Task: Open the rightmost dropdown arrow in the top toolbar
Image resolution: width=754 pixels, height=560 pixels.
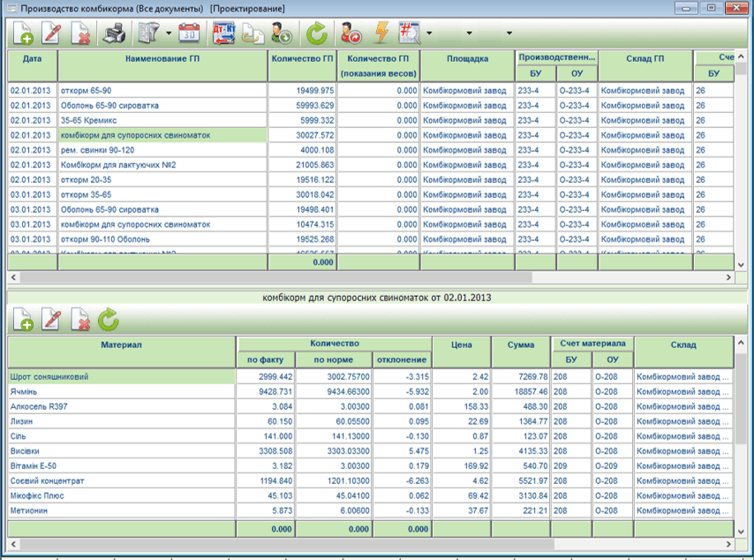Action: 509,34
